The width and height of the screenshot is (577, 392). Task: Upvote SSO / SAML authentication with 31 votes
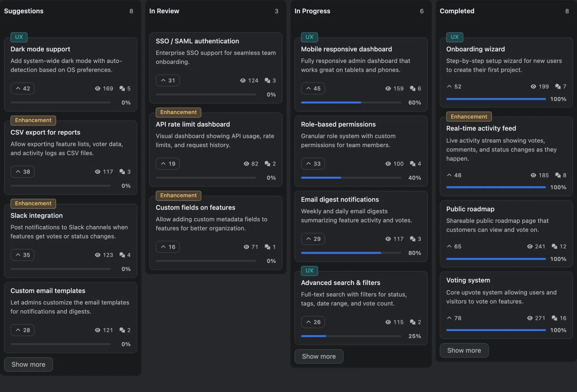coord(167,81)
